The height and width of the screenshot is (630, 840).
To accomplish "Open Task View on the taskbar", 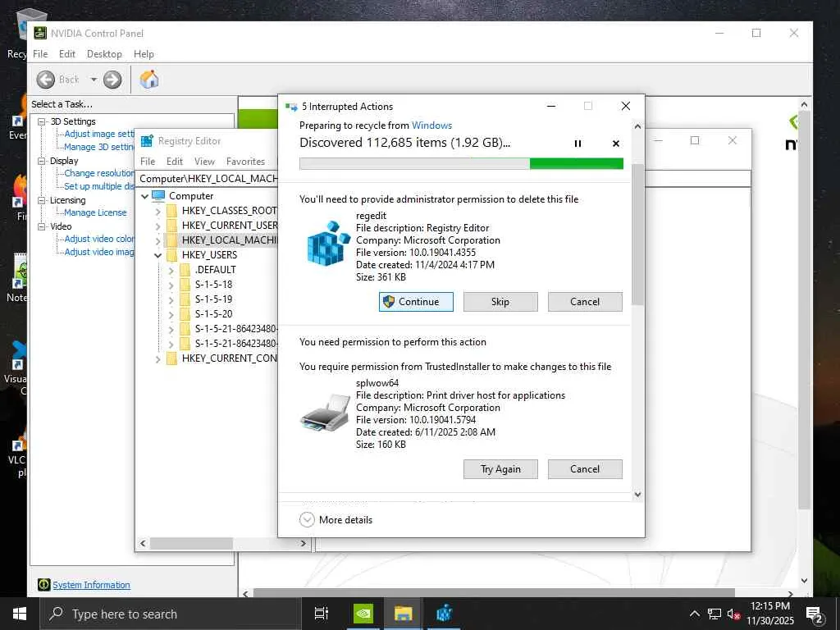I will pyautogui.click(x=322, y=614).
